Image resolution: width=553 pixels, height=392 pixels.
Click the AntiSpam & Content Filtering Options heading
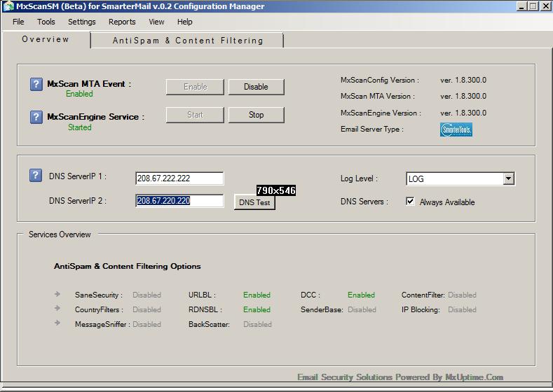pyautogui.click(x=128, y=266)
